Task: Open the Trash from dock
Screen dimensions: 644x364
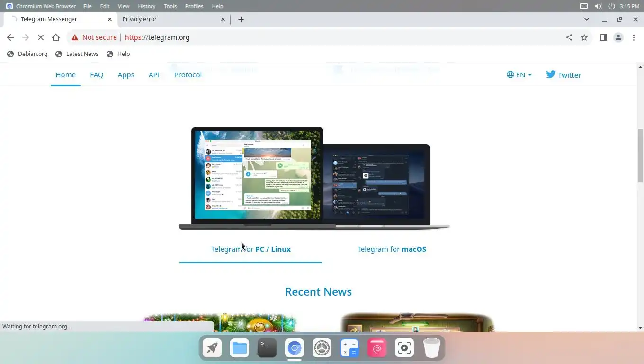Action: coord(432,348)
